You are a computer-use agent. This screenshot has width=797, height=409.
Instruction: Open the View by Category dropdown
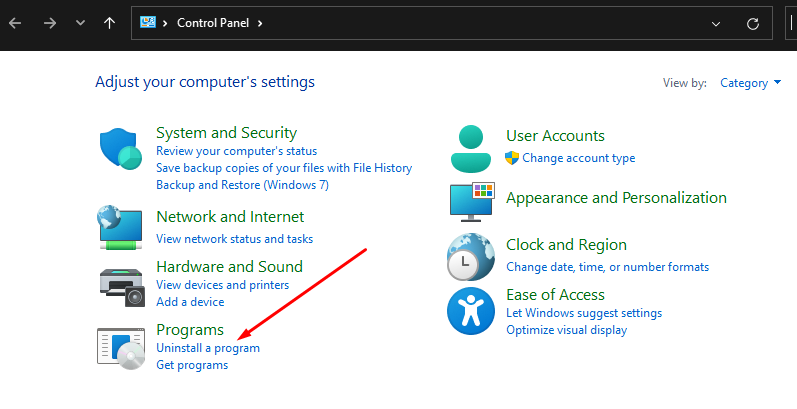coord(750,83)
